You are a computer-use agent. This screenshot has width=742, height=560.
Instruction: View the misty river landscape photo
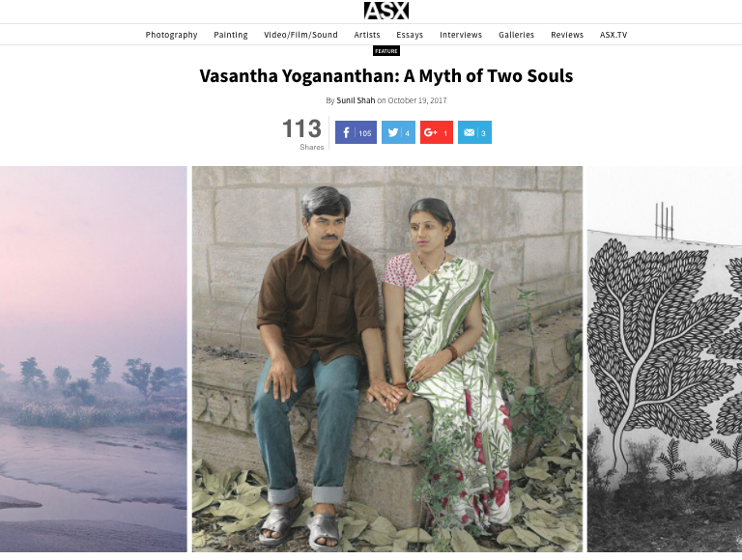[93, 359]
